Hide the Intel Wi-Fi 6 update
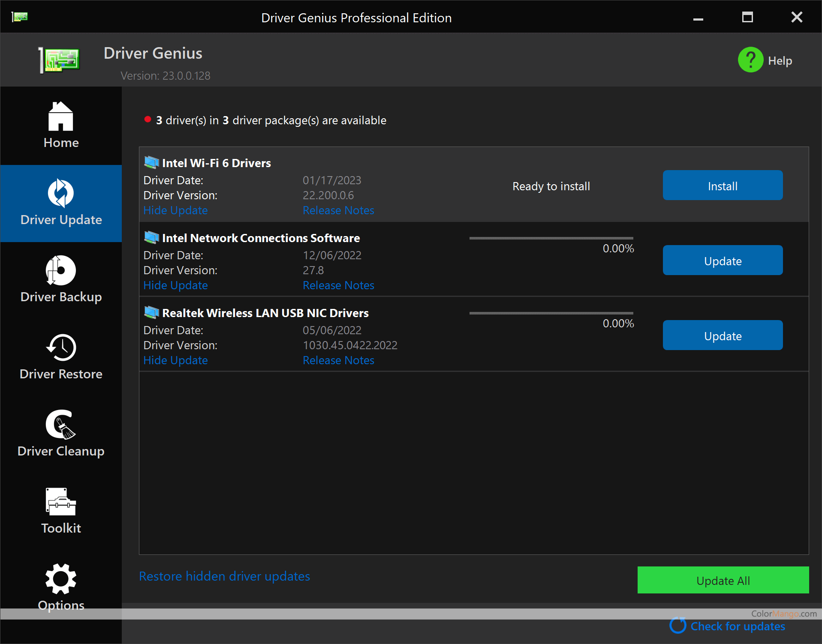This screenshot has width=822, height=644. [x=175, y=210]
